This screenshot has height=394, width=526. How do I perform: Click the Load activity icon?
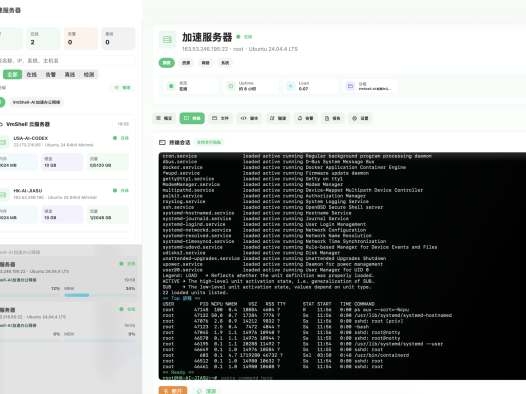coord(291,86)
